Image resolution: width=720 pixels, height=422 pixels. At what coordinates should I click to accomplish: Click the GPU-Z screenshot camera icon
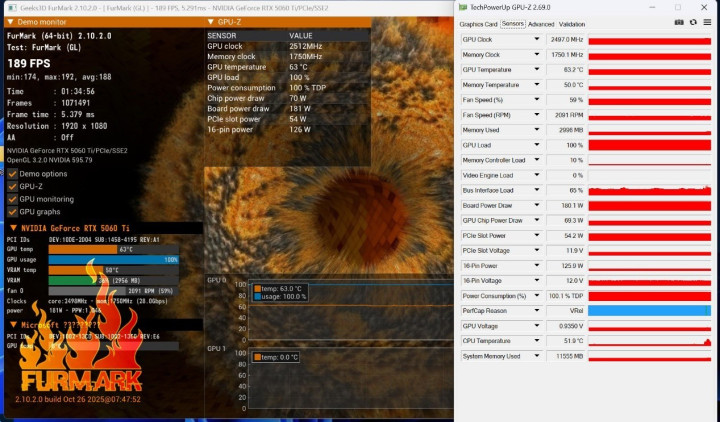coord(679,23)
